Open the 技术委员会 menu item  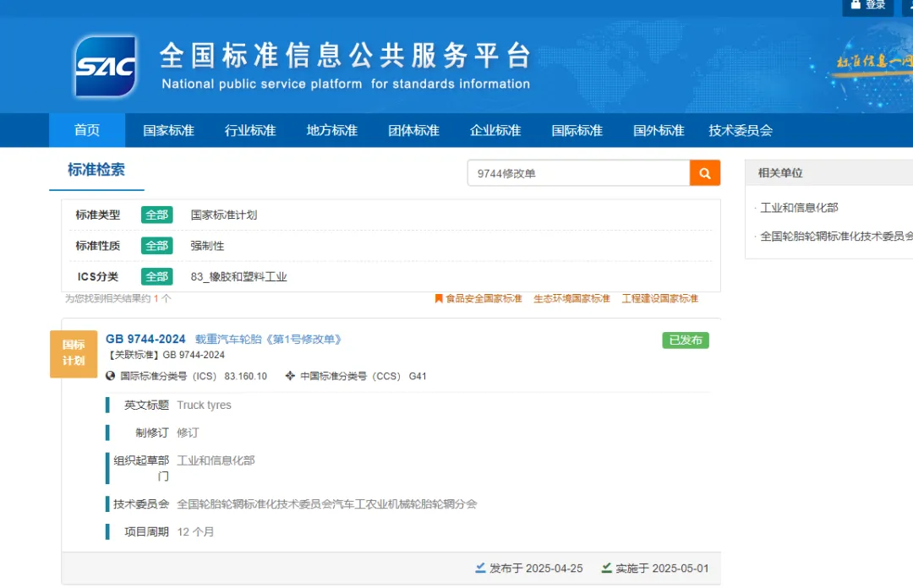click(741, 130)
